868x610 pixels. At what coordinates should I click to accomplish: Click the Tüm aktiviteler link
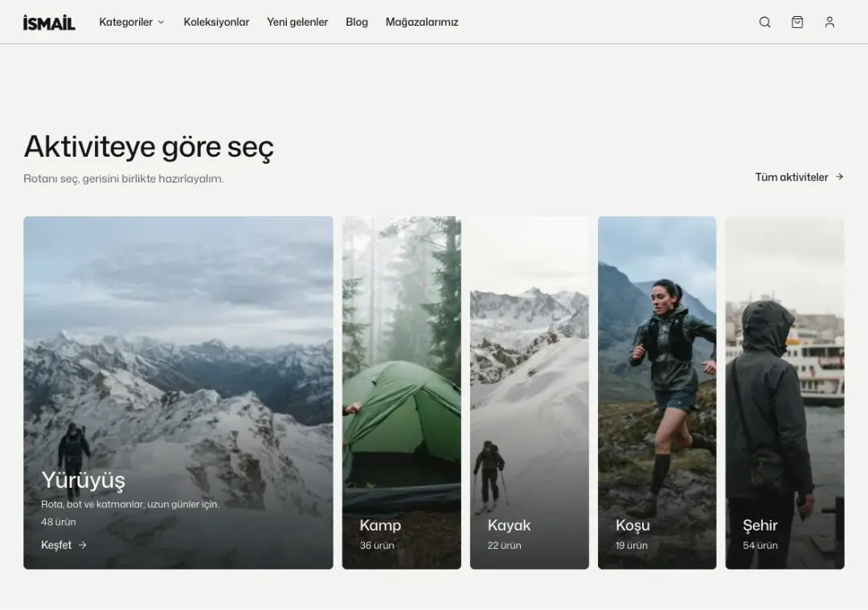pyautogui.click(x=800, y=177)
